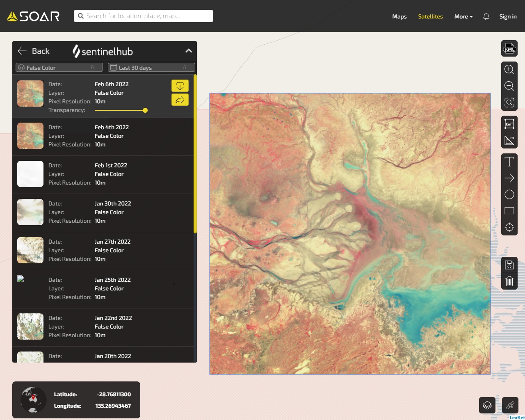Select the Feb 4th 2022 thumbnail

pos(30,136)
